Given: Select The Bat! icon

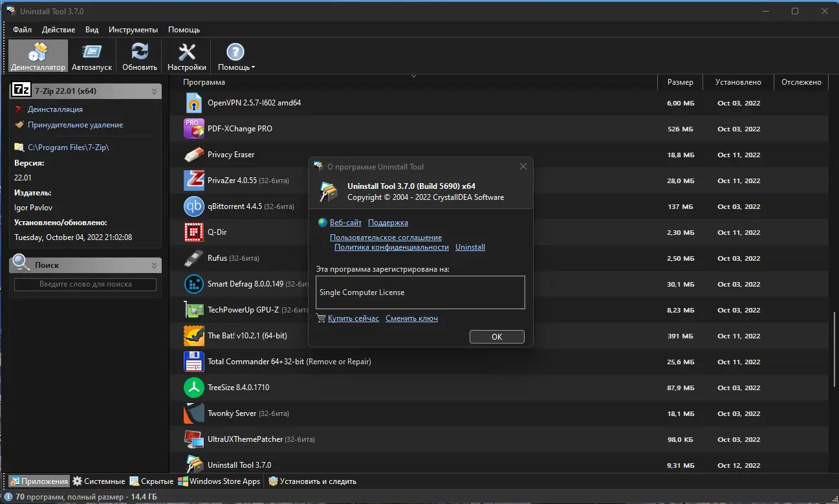Looking at the screenshot, I should click(x=194, y=336).
